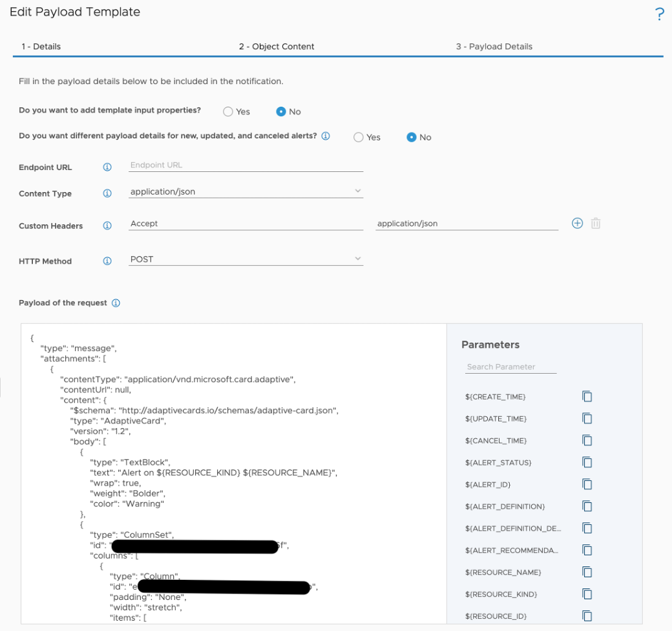
Task: Select the ${ALERT_DEFINITION} parameter text
Action: (x=505, y=506)
